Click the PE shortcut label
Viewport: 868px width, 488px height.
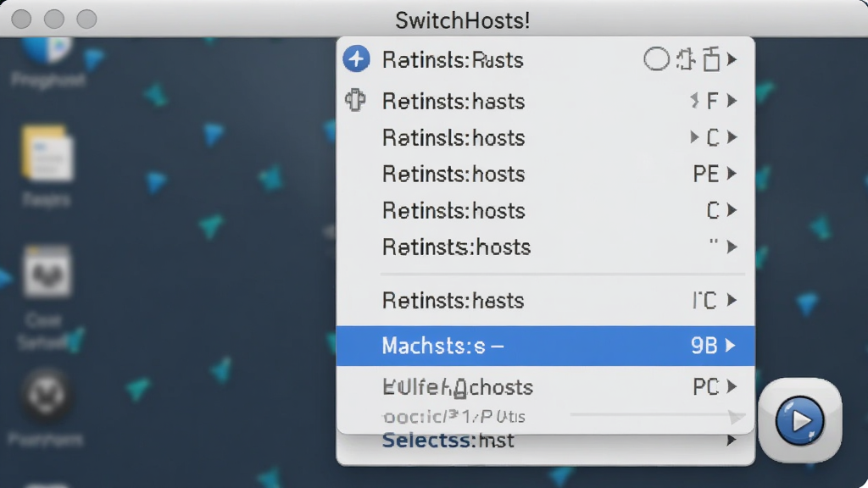706,175
